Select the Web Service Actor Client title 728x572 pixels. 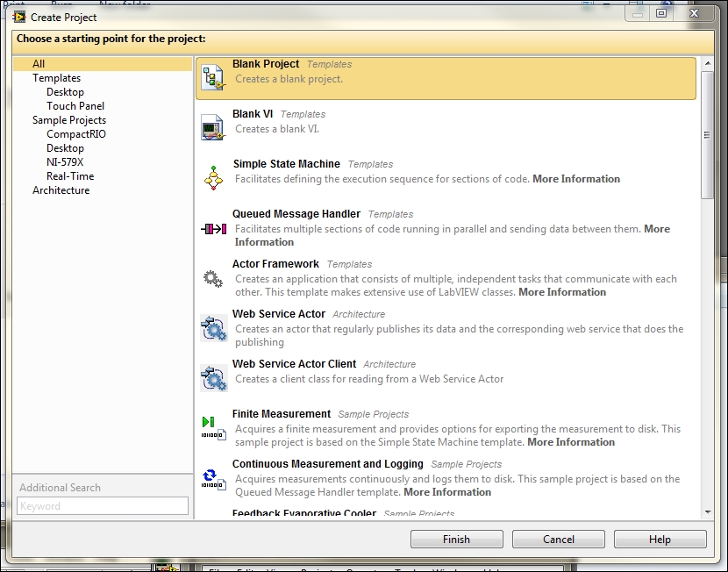pos(294,364)
